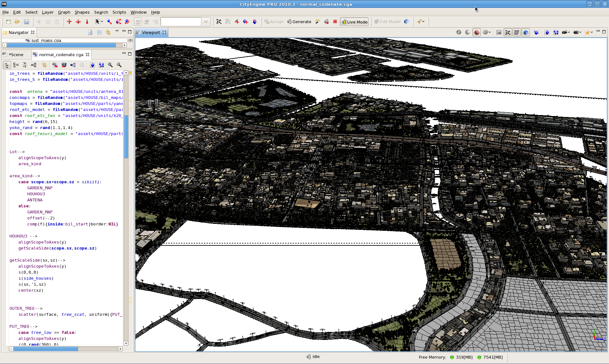Open the Shapes menu

pos(82,12)
